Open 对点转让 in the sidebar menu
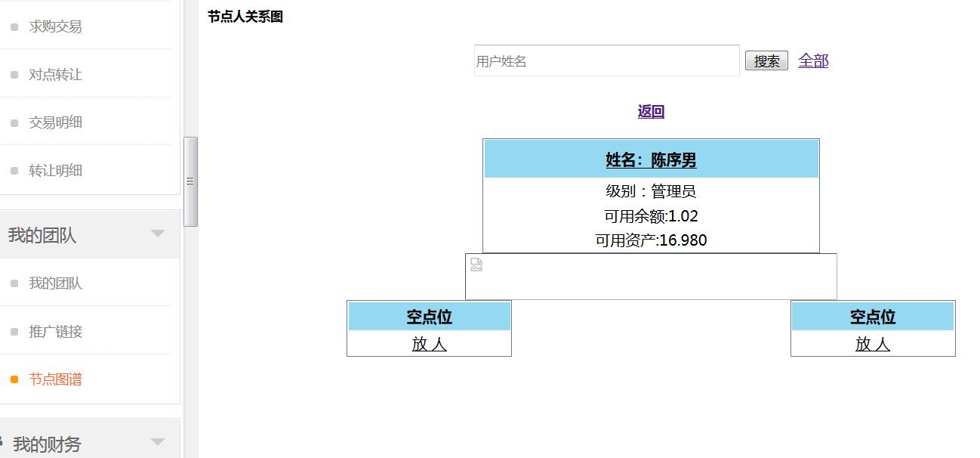This screenshot has height=458, width=980. pos(55,75)
